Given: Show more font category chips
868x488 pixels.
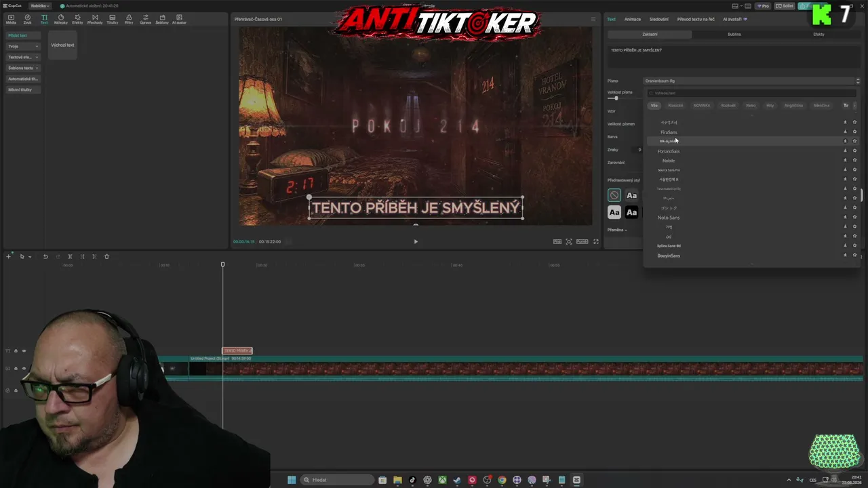Looking at the screenshot, I should [x=854, y=105].
